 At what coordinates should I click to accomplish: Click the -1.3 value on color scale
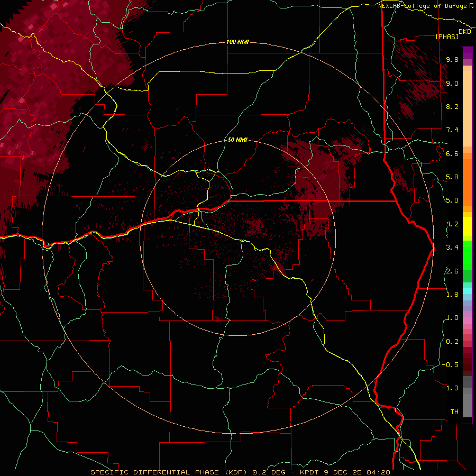tap(450, 388)
